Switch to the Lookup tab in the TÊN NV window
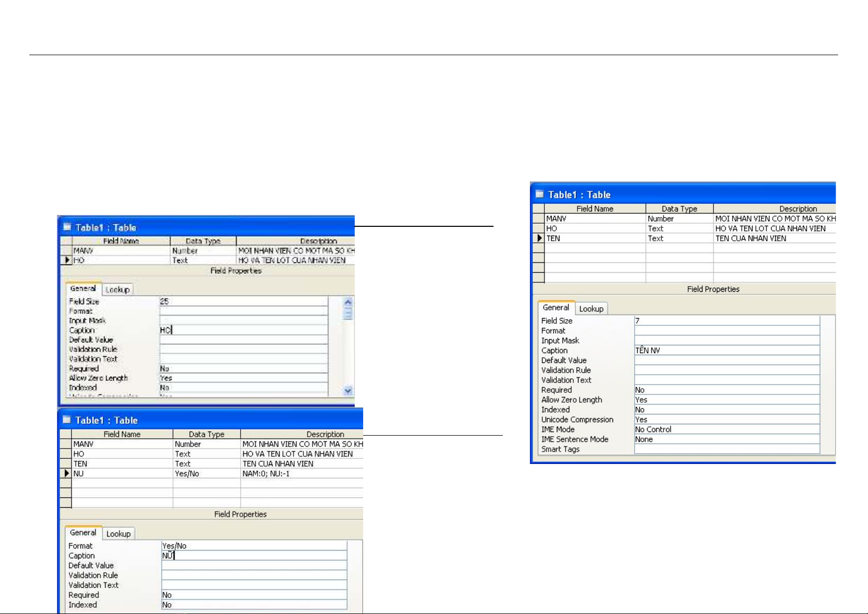Viewport: 868px width, 614px height. point(591,309)
